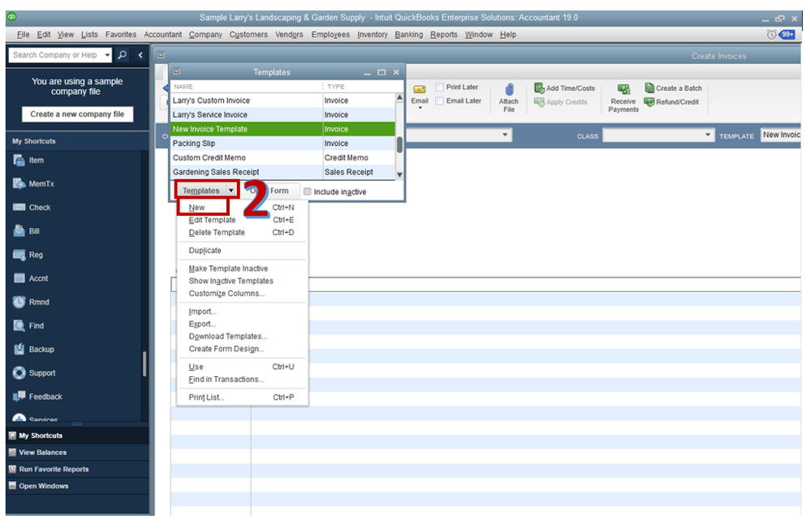Check the Email Later checkbox

click(440, 101)
